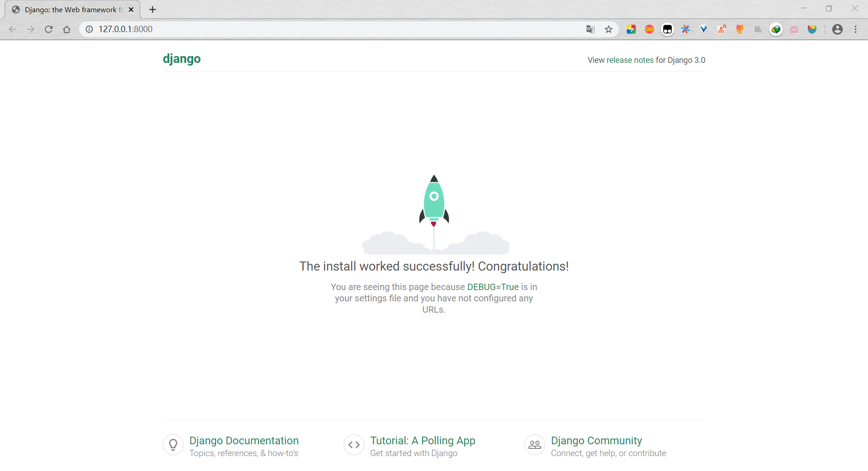Go to the browser home page icon
This screenshot has height=471, width=868.
point(67,29)
